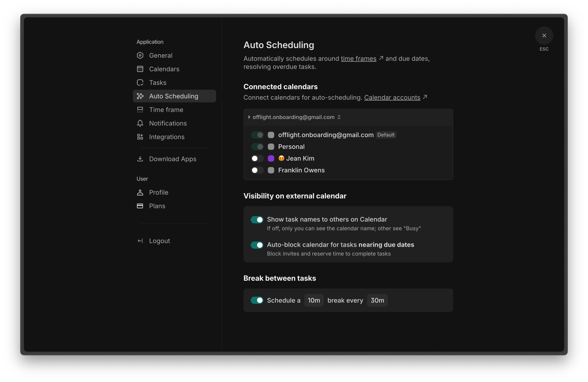Image resolution: width=588 pixels, height=382 pixels.
Task: Go to Profile settings
Action: [175, 192]
